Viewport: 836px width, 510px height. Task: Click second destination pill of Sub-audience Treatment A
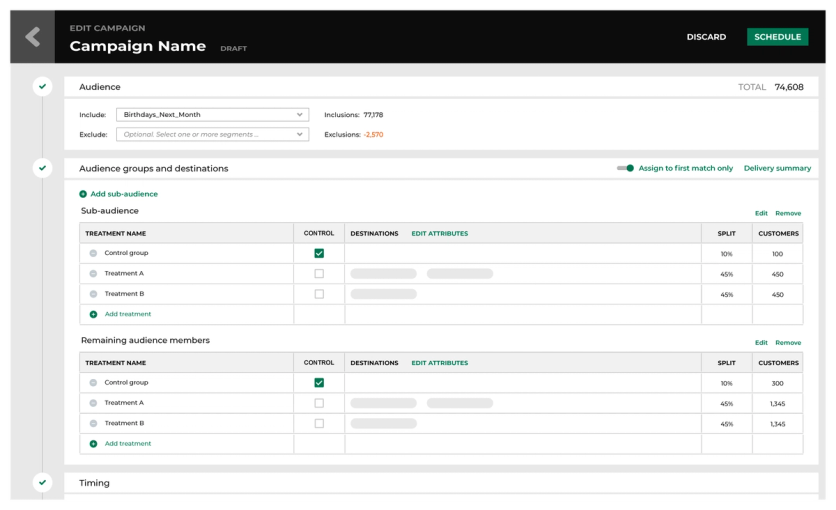pos(460,274)
